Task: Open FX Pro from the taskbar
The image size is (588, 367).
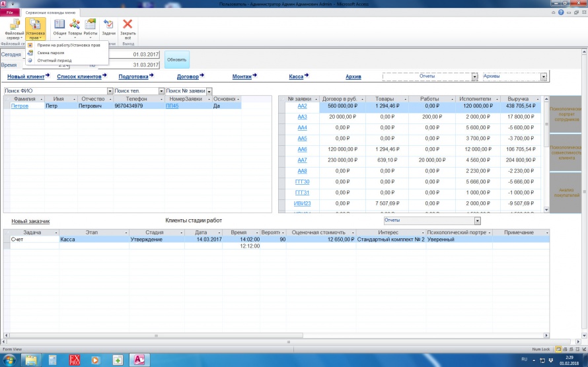Action: 75,360
